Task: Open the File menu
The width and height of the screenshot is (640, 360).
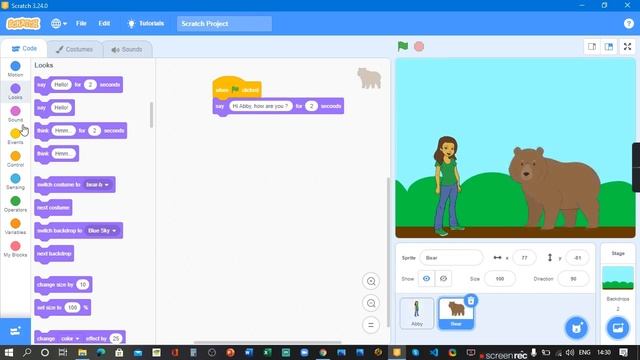Action: (x=81, y=24)
